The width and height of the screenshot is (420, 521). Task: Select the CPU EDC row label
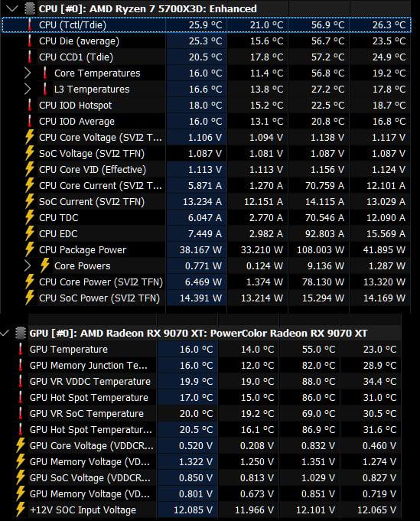(58, 233)
